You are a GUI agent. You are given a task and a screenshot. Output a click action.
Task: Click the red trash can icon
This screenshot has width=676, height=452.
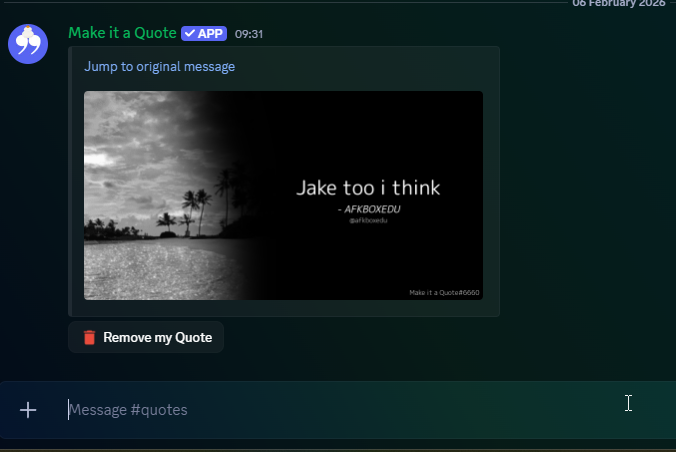(89, 338)
